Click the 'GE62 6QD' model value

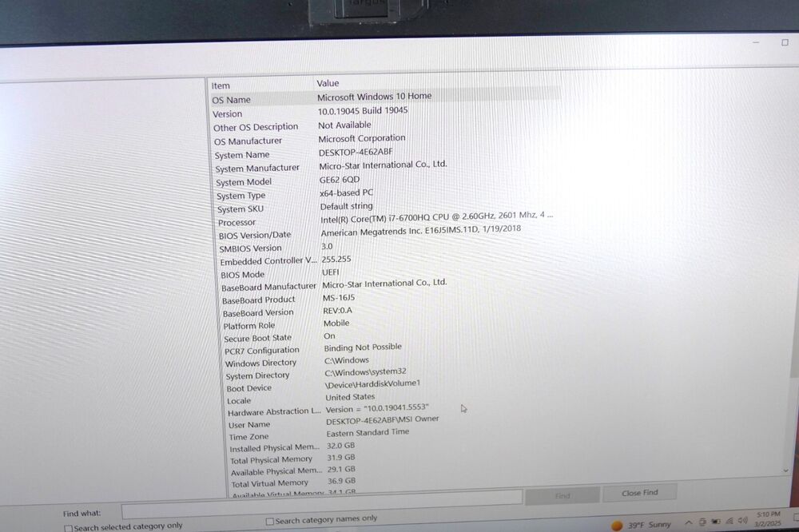click(340, 180)
